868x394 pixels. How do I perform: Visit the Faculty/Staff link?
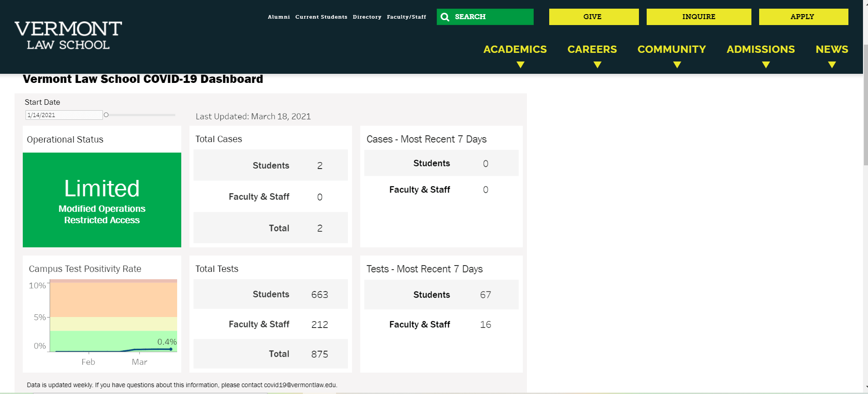click(406, 17)
